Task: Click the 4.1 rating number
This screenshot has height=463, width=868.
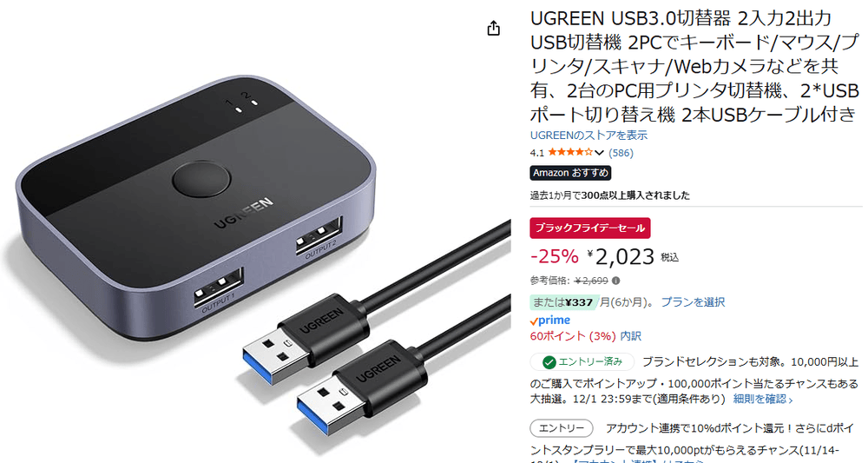Action: tap(537, 153)
